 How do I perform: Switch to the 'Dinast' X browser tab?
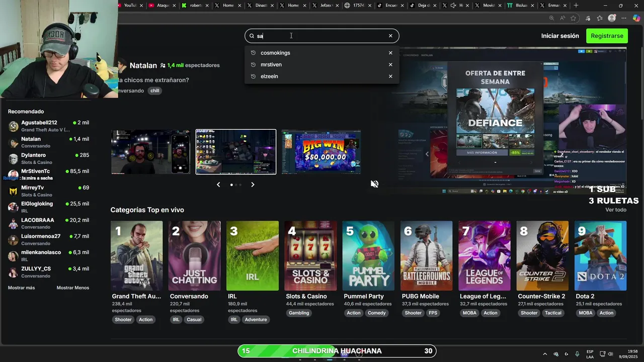[261, 6]
